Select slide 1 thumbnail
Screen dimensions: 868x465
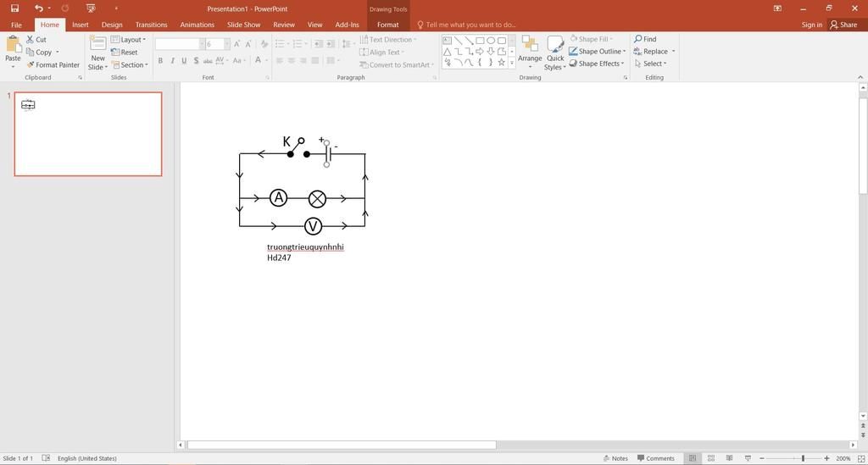pos(88,135)
